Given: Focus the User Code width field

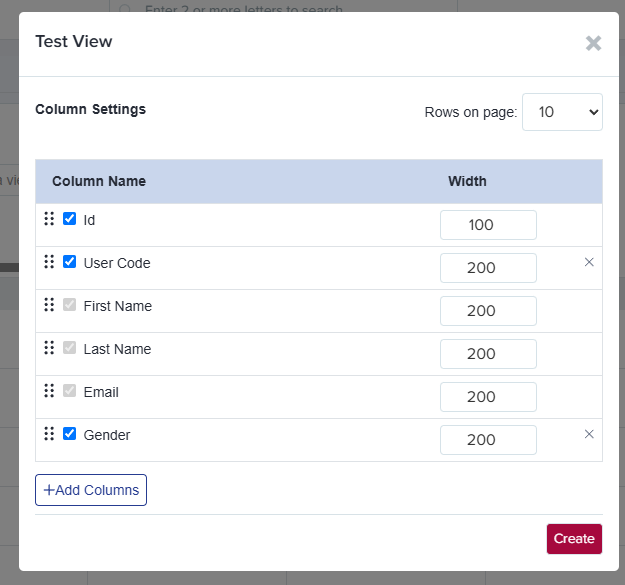Looking at the screenshot, I should (x=488, y=268).
